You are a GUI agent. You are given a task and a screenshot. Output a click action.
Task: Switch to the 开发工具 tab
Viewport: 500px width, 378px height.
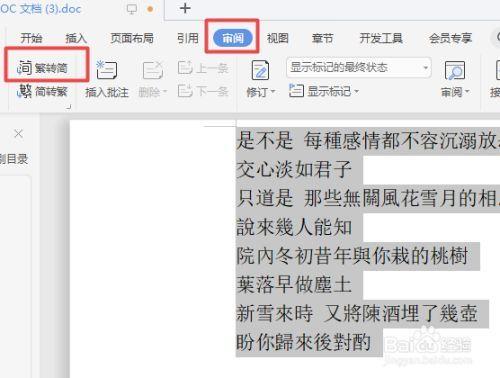coord(381,38)
